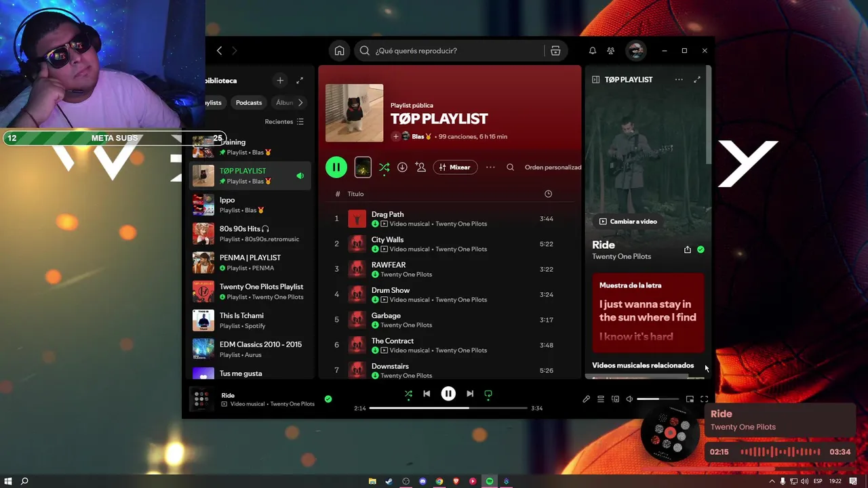Open the 80s 90s Hits playlist
This screenshot has width=868, height=488.
(x=250, y=234)
